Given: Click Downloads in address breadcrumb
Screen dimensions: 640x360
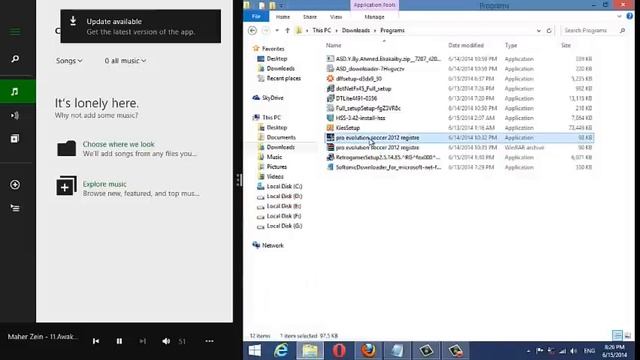Looking at the screenshot, I should [x=356, y=31].
